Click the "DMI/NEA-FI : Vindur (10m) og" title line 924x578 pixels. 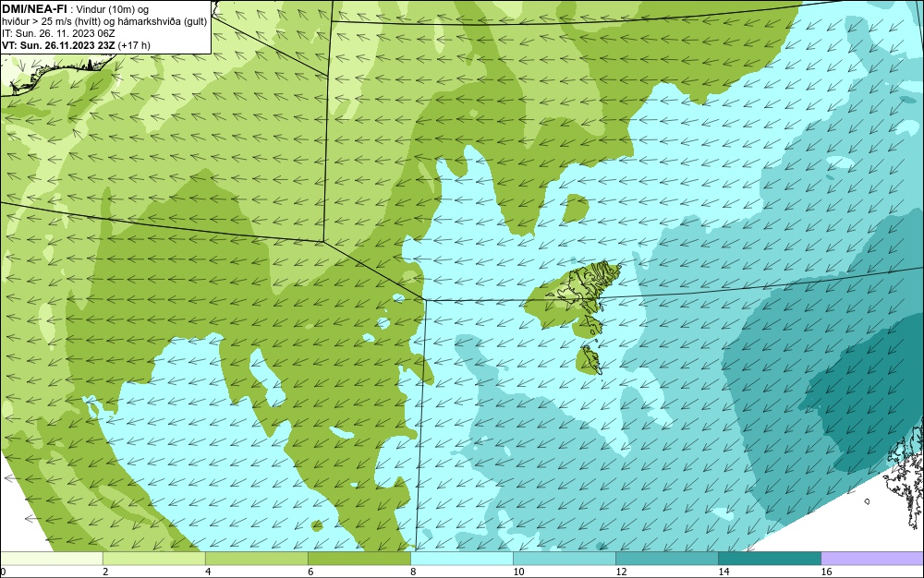point(76,9)
